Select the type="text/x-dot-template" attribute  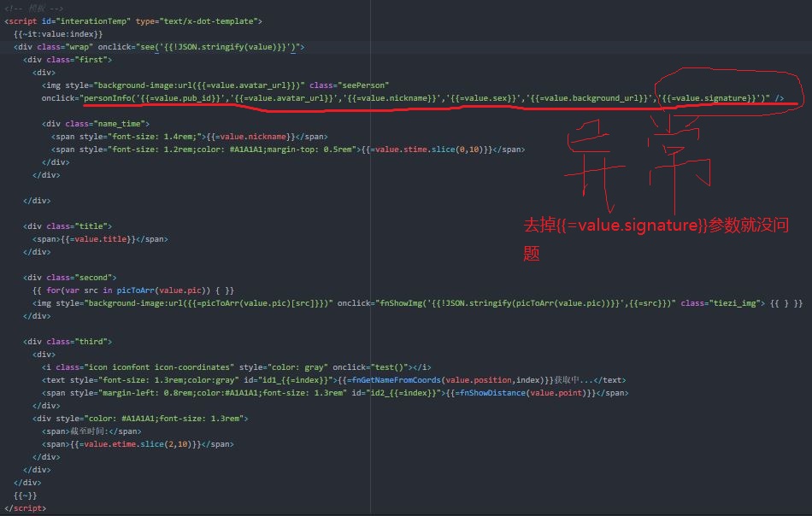pos(197,21)
